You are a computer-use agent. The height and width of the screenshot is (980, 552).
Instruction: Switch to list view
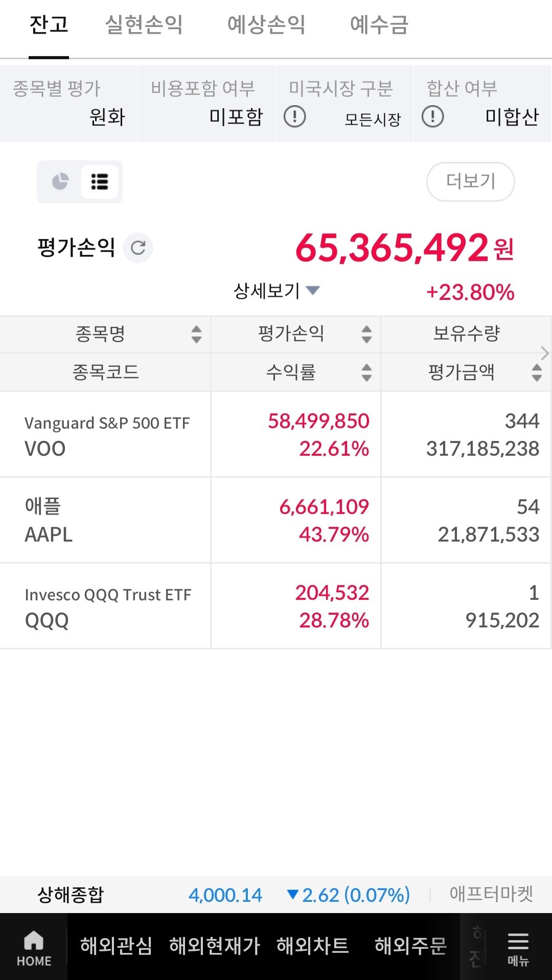pos(100,181)
